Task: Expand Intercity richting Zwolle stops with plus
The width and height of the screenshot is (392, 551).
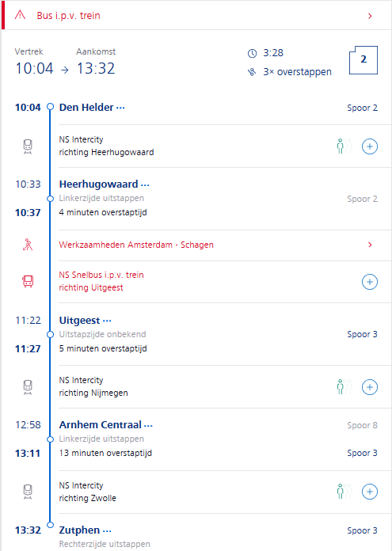Action: pyautogui.click(x=370, y=492)
